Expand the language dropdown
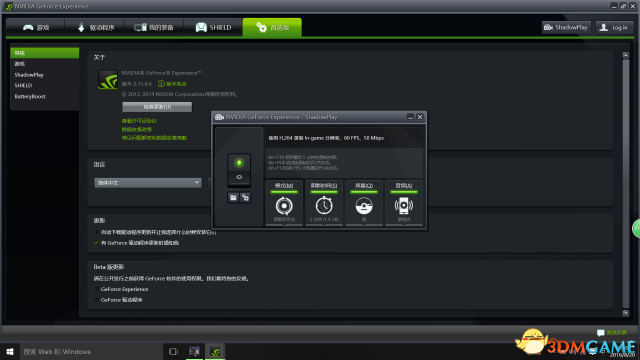640x360 pixels. pos(148,183)
